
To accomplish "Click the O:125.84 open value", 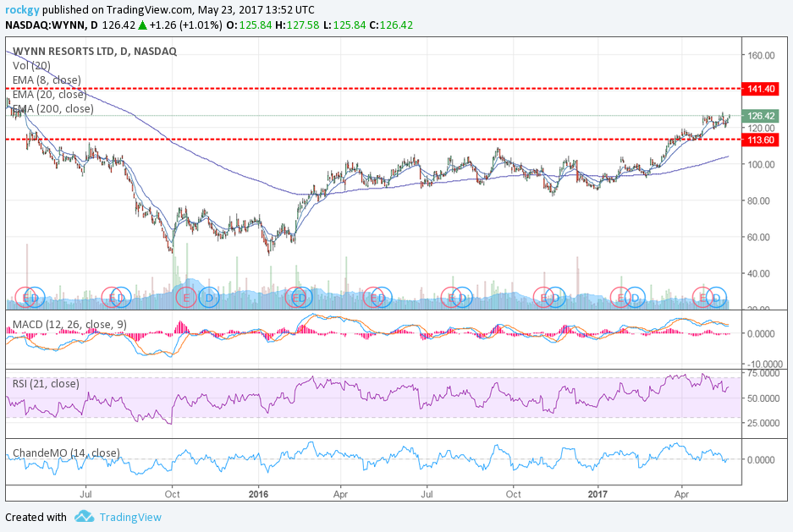I will coord(249,25).
